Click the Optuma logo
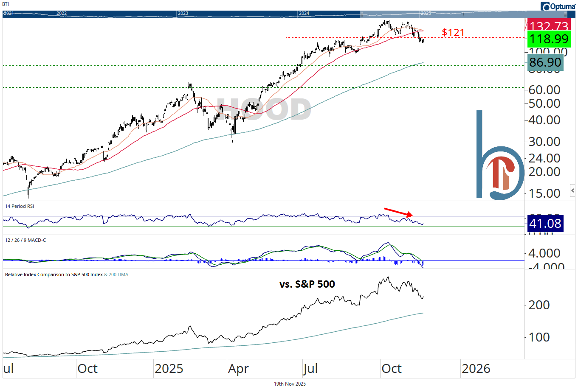The width and height of the screenshot is (578, 392). click(558, 6)
